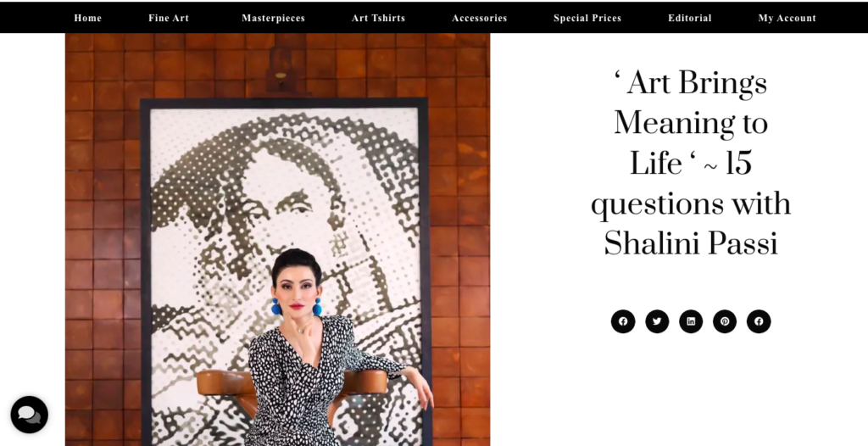868x446 pixels.
Task: View the Special Prices page
Action: pyautogui.click(x=587, y=18)
